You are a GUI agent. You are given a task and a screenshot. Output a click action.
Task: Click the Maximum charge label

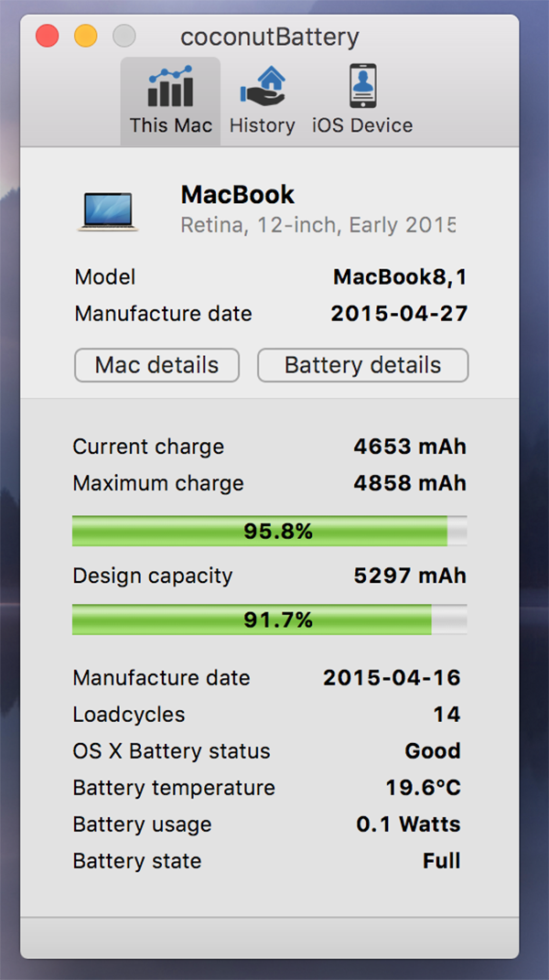coord(158,483)
